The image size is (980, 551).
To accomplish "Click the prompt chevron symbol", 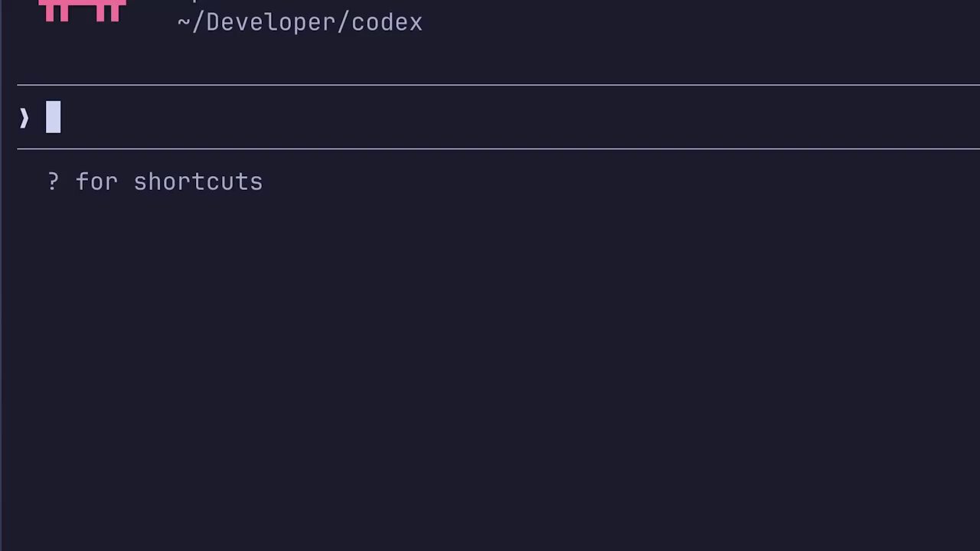I will (24, 118).
